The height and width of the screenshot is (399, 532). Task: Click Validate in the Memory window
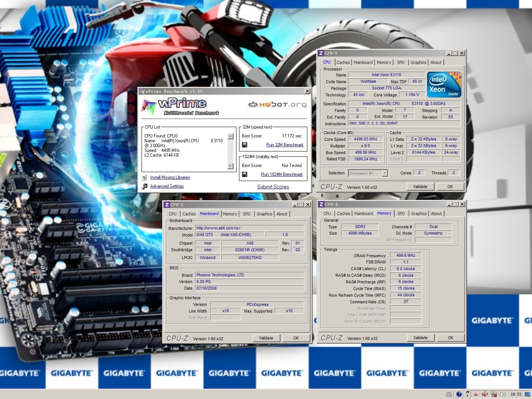click(x=420, y=338)
